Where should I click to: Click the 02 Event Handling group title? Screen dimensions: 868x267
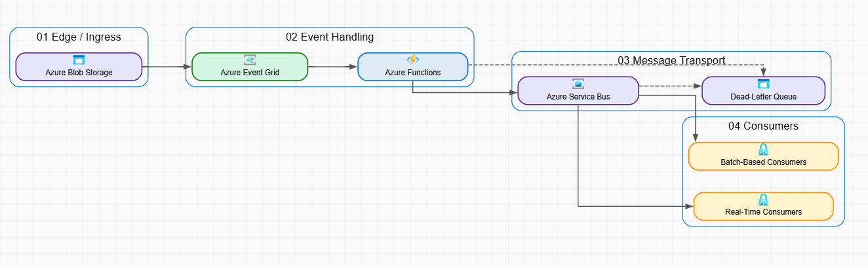(x=330, y=37)
